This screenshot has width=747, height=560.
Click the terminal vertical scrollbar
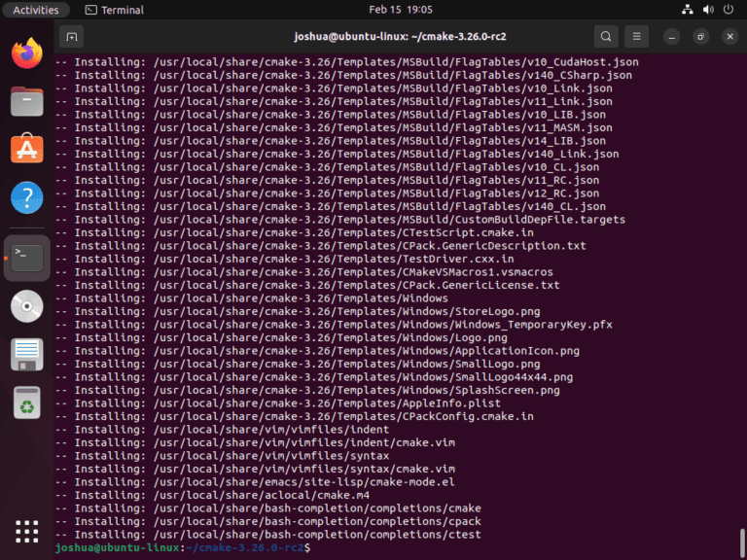743,540
